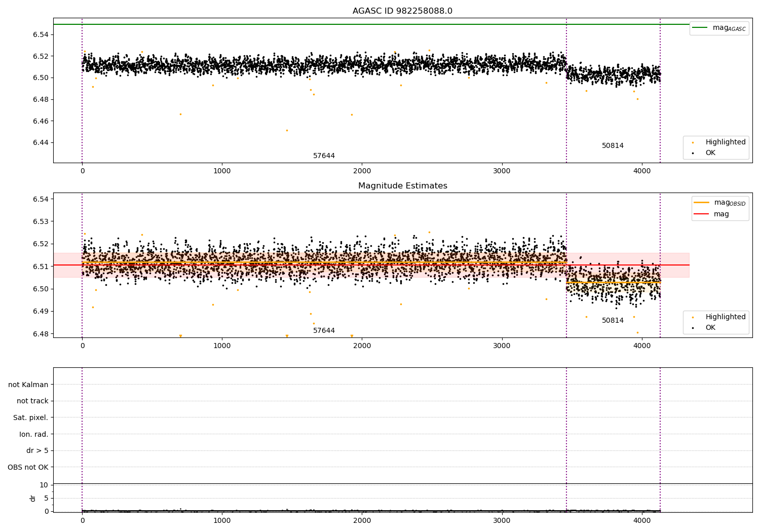
Task: Click the orange mag OBSID legend line
Action: coord(702,203)
